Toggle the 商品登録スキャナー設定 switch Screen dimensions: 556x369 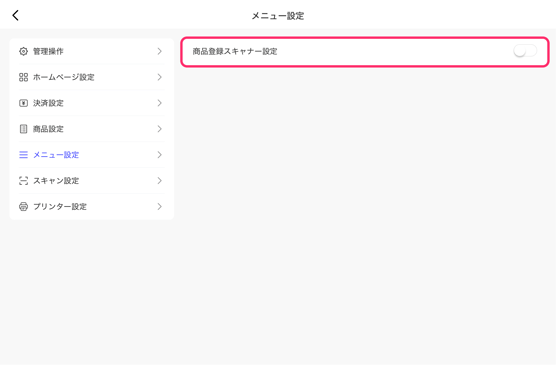525,51
